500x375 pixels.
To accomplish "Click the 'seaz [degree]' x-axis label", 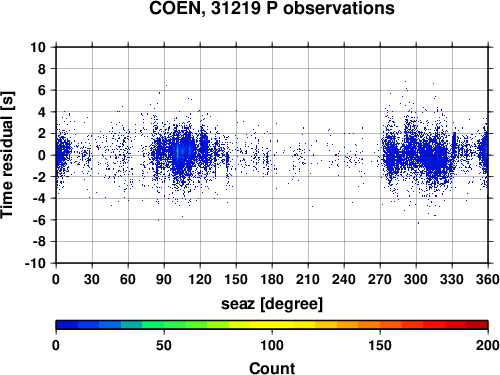I will [272, 304].
